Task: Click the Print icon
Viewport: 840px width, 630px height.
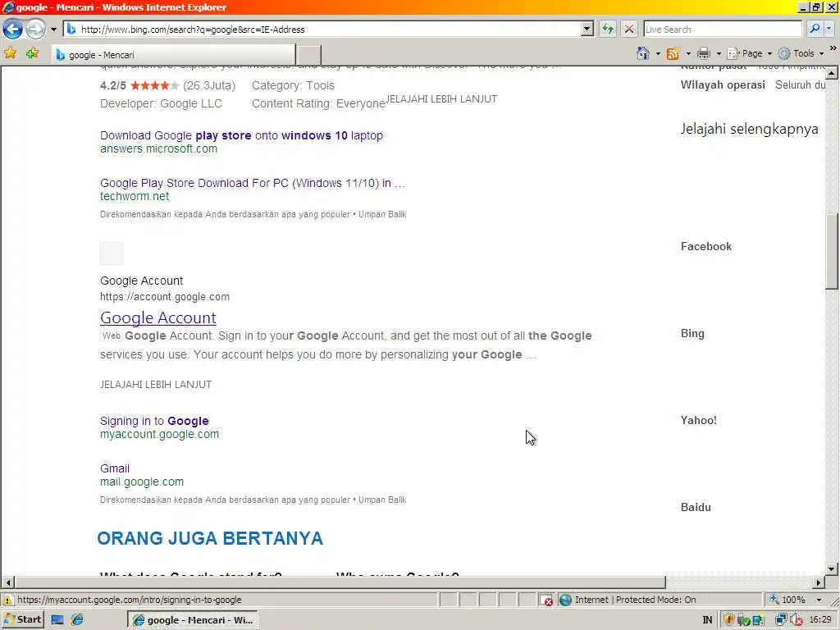Action: click(704, 53)
